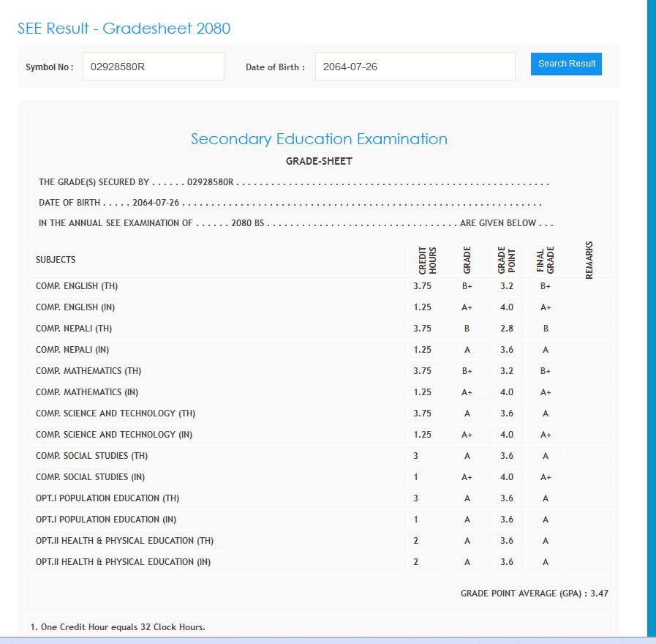Viewport: 656px width, 644px height.
Task: Select the Secondary Education Examination heading
Action: (319, 139)
